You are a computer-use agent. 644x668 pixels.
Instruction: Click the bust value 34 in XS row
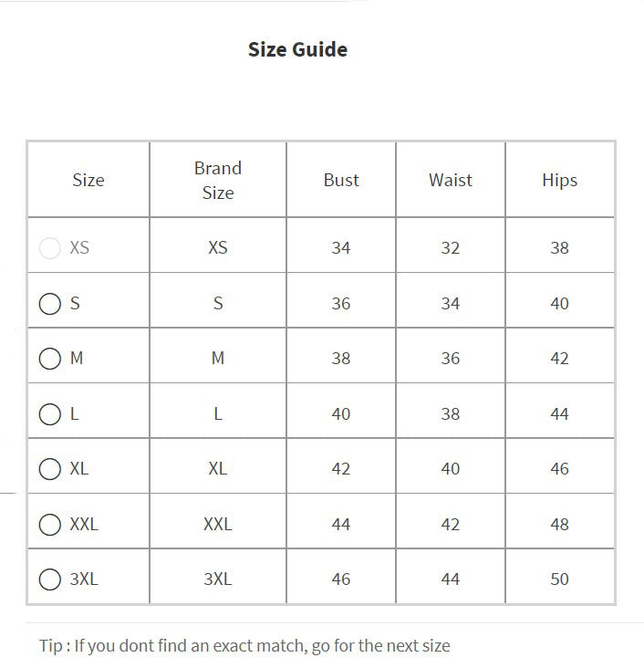click(x=341, y=248)
